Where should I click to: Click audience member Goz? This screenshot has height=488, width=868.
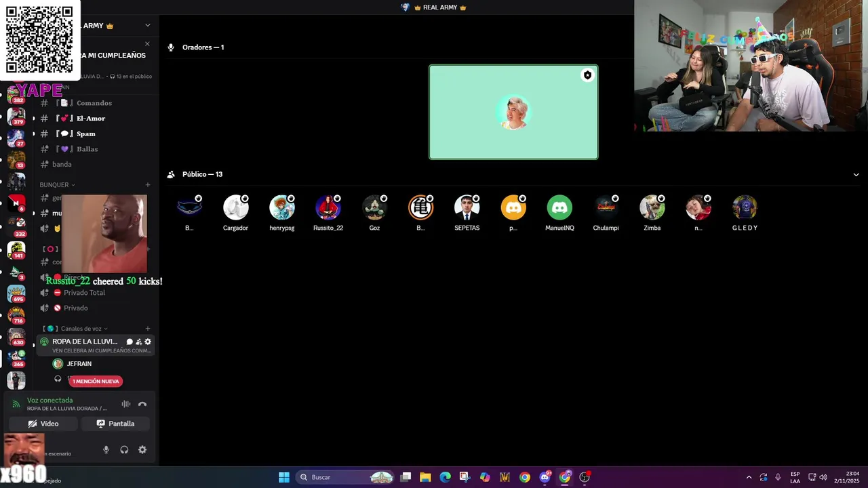pyautogui.click(x=374, y=213)
